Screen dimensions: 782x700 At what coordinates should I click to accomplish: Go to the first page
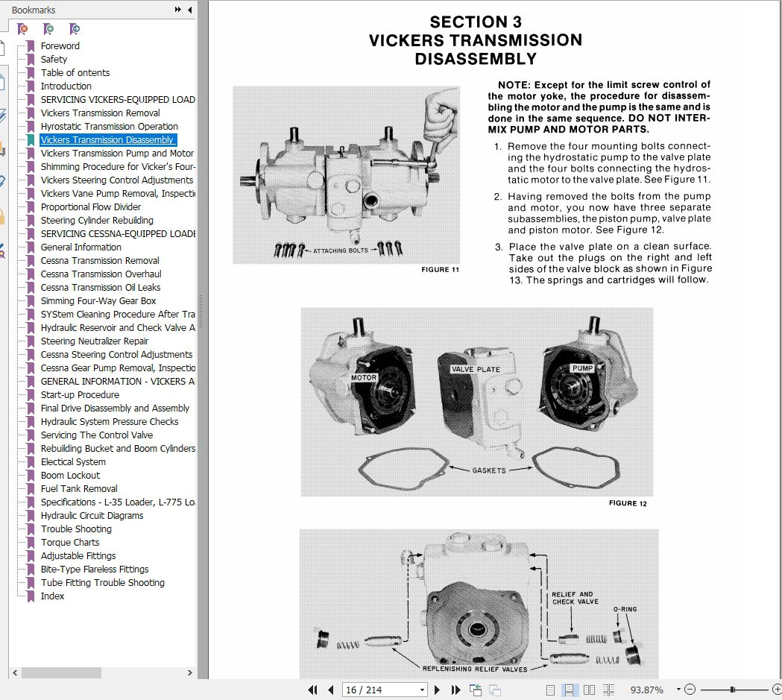[312, 690]
